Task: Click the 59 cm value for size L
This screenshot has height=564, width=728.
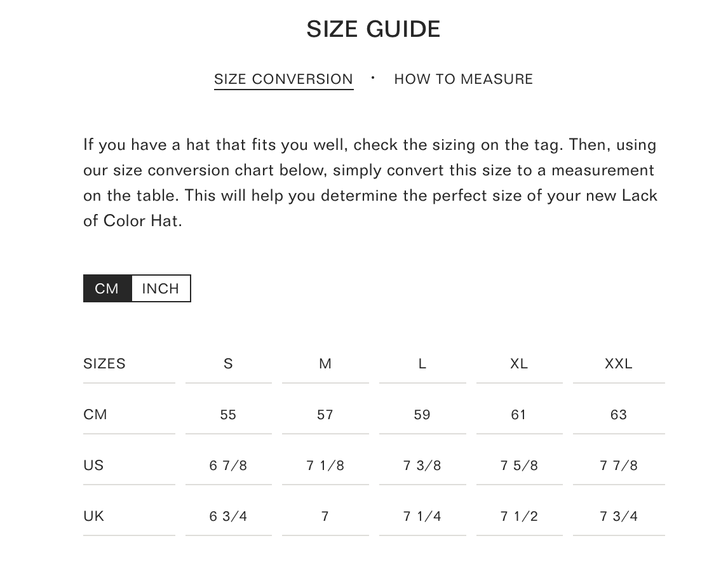Action: (x=422, y=415)
